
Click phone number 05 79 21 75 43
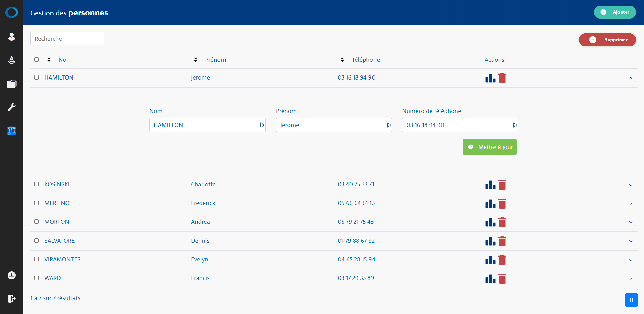[x=356, y=222]
